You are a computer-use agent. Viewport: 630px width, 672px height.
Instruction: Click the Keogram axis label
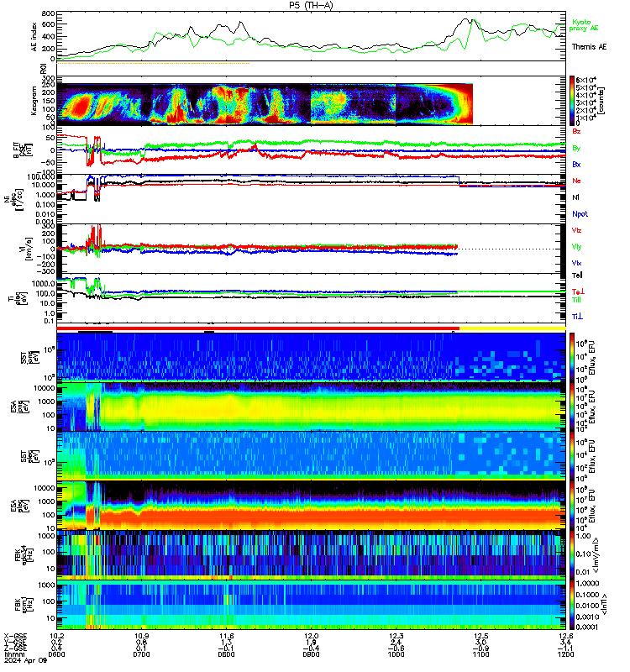34,101
